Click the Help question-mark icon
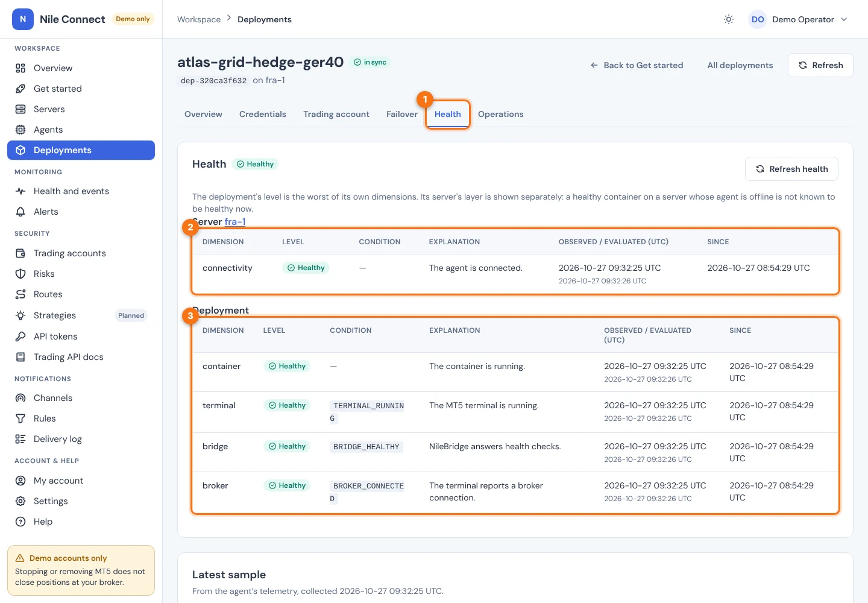Screen dimensions: 868x603 (x=20, y=522)
